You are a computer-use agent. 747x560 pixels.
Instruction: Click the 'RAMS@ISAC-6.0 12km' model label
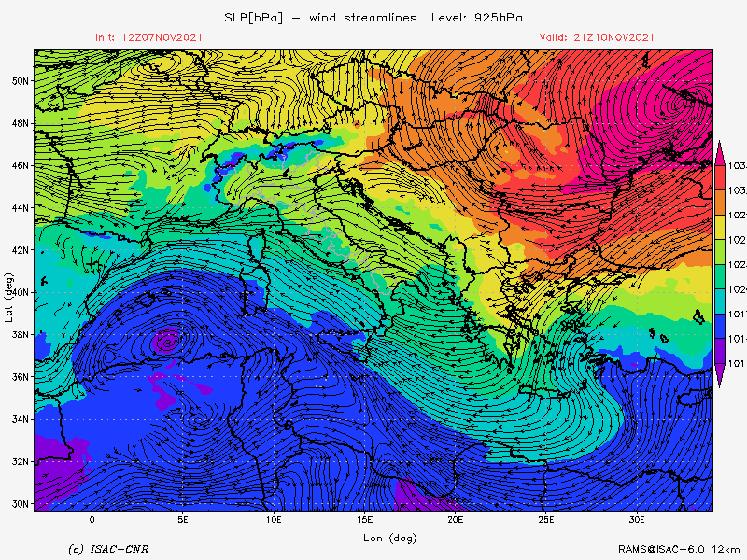click(x=682, y=550)
